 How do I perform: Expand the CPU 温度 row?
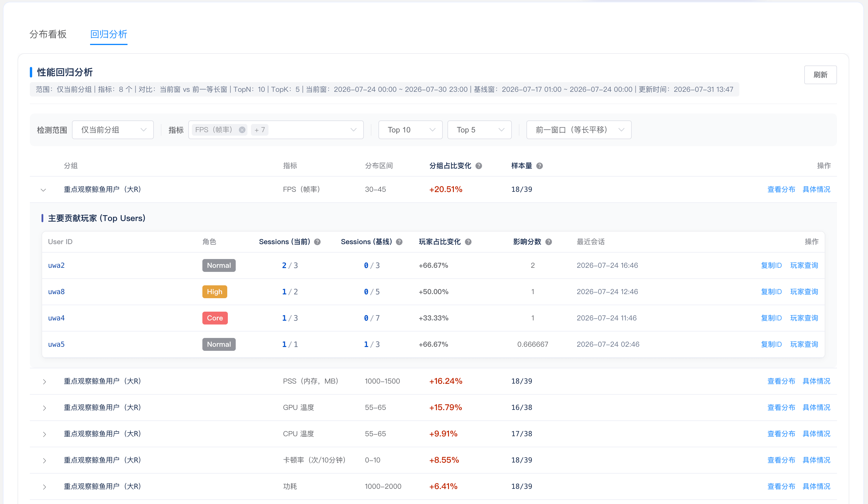[44, 434]
